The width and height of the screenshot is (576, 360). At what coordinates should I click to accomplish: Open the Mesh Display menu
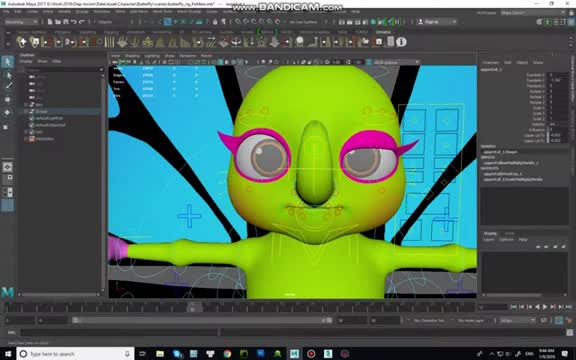(189, 12)
